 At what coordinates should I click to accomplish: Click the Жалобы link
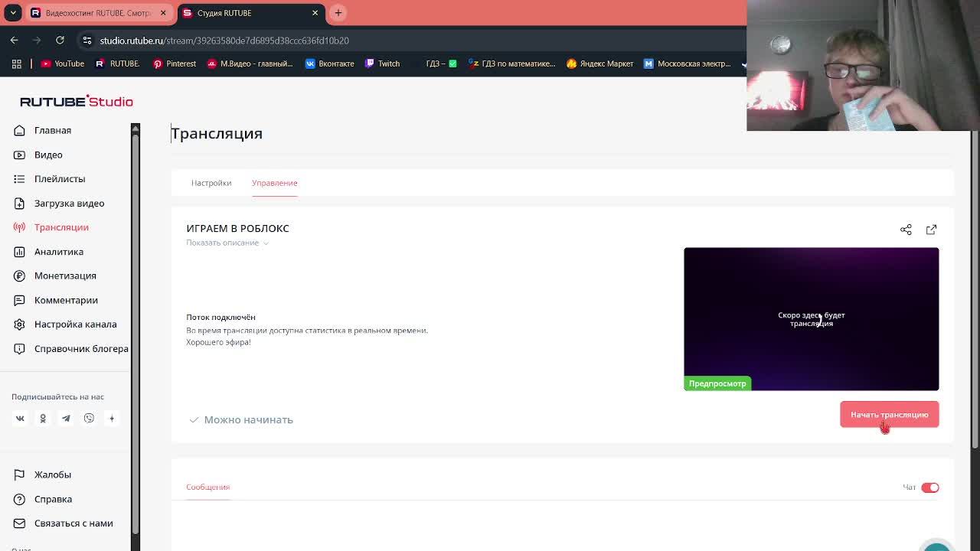tap(53, 474)
